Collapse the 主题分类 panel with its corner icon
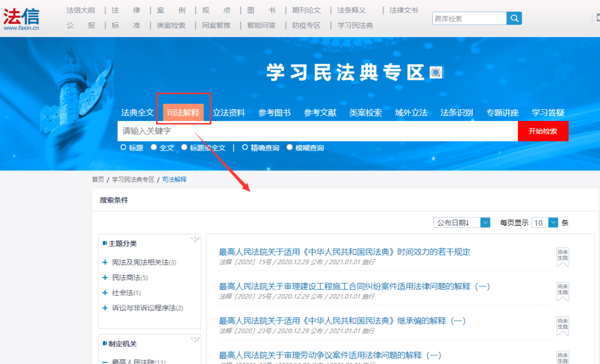Viewport: 600px width, 364px height. click(195, 240)
